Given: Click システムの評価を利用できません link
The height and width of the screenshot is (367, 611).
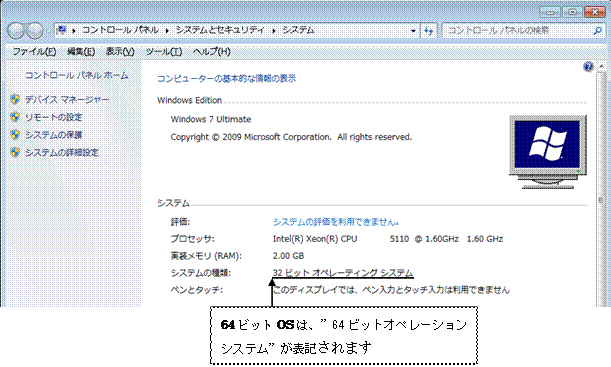Looking at the screenshot, I should 336,222.
